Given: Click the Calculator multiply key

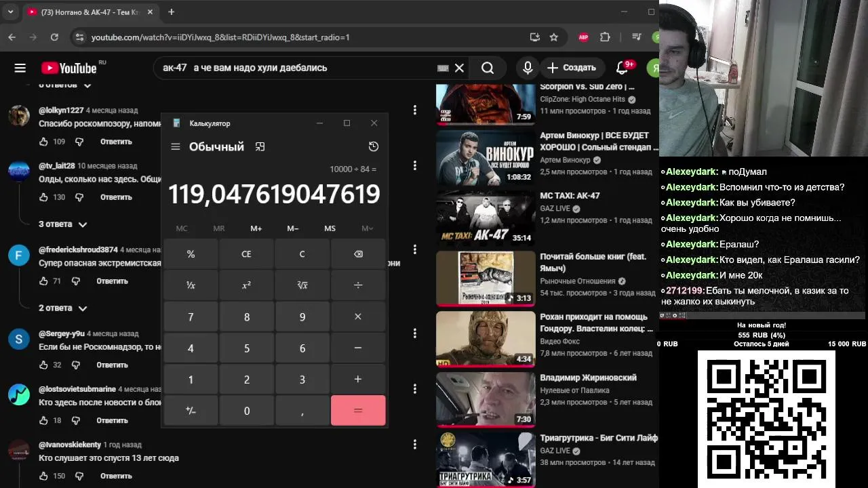Looking at the screenshot, I should pyautogui.click(x=358, y=317).
